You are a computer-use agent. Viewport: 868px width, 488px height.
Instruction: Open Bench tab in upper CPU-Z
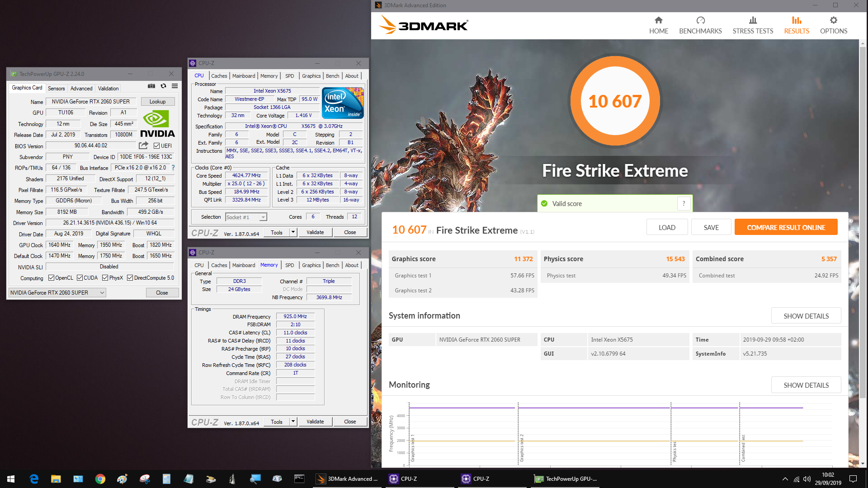click(x=333, y=76)
